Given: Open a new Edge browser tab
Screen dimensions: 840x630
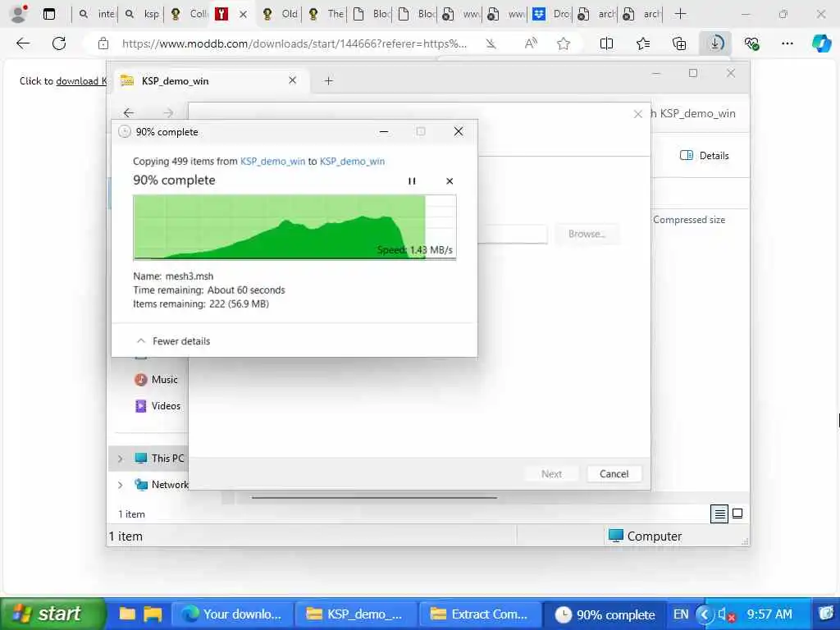Looking at the screenshot, I should click(680, 14).
